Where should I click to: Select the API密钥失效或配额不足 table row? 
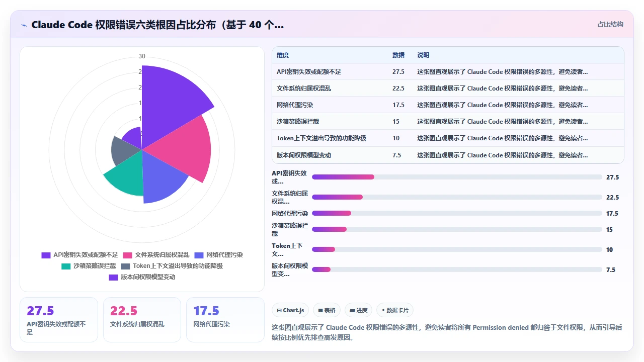pyautogui.click(x=448, y=72)
